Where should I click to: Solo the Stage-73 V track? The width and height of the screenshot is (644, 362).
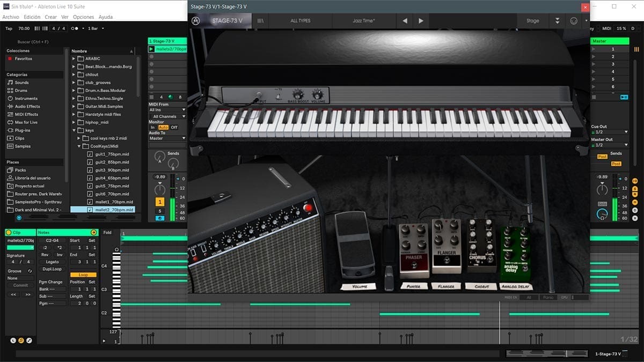click(160, 211)
